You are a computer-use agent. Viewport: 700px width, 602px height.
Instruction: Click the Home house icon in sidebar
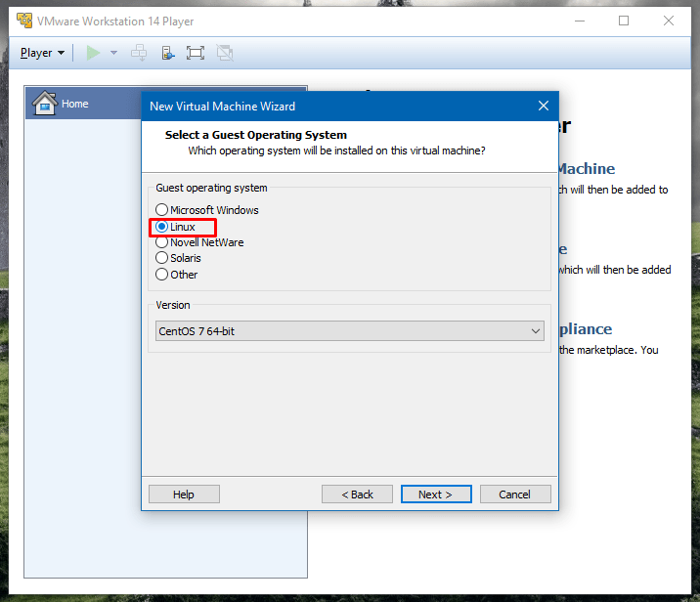pyautogui.click(x=45, y=103)
